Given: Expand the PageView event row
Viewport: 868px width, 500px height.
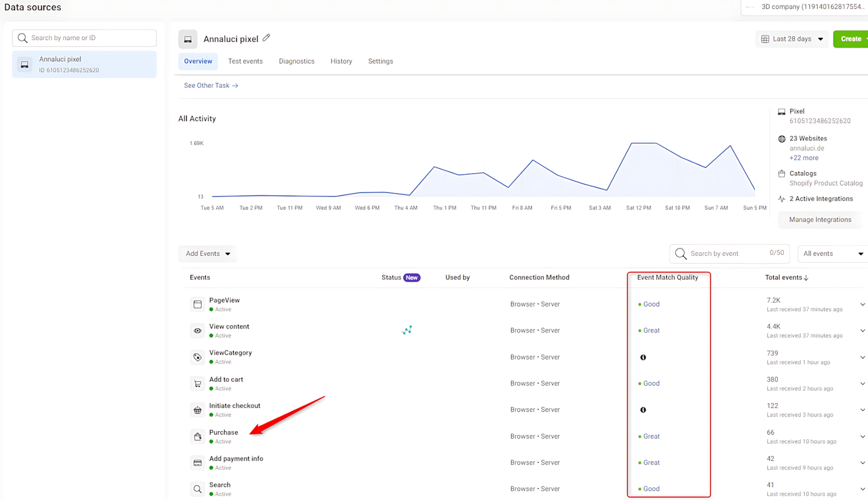Looking at the screenshot, I should click(x=862, y=304).
